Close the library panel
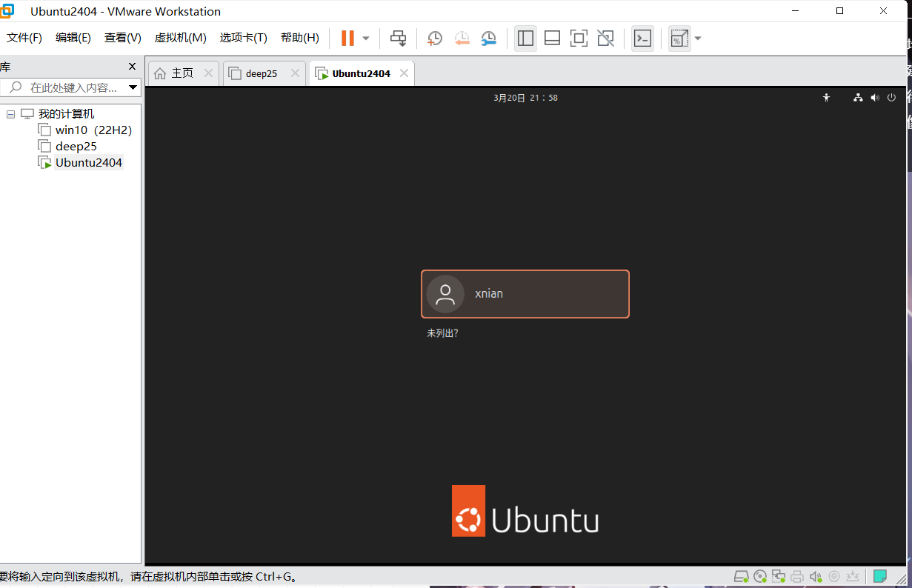The image size is (912, 588). point(133,67)
